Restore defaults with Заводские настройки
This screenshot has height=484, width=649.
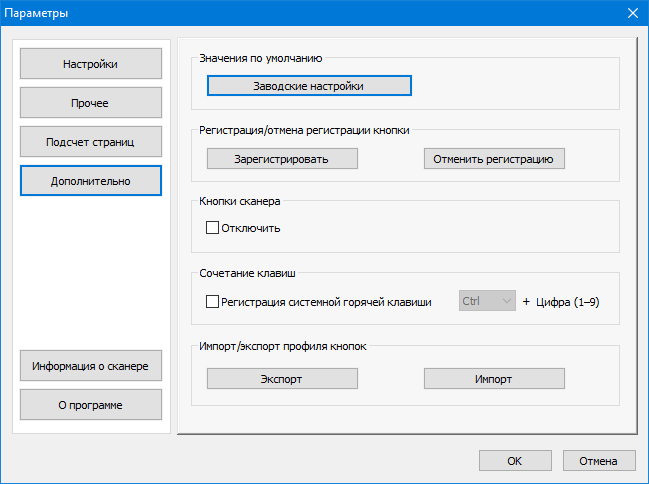click(309, 86)
